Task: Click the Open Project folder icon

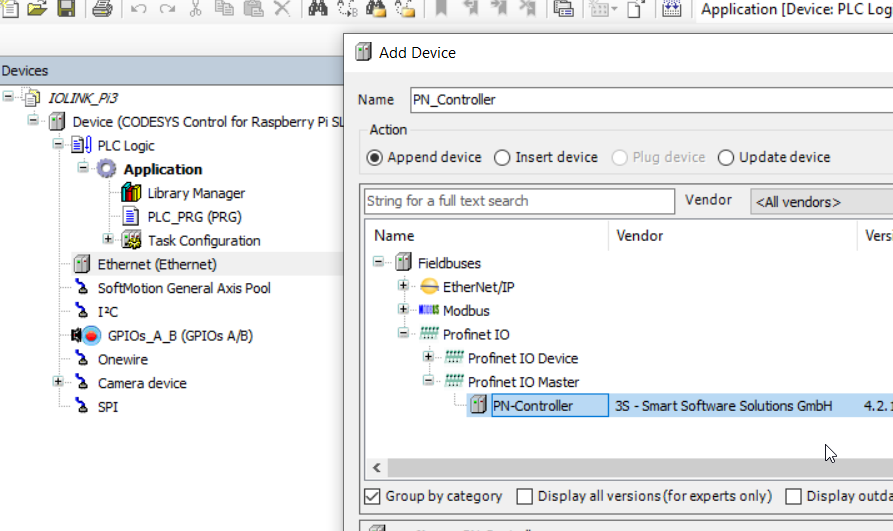Action: pos(38,8)
